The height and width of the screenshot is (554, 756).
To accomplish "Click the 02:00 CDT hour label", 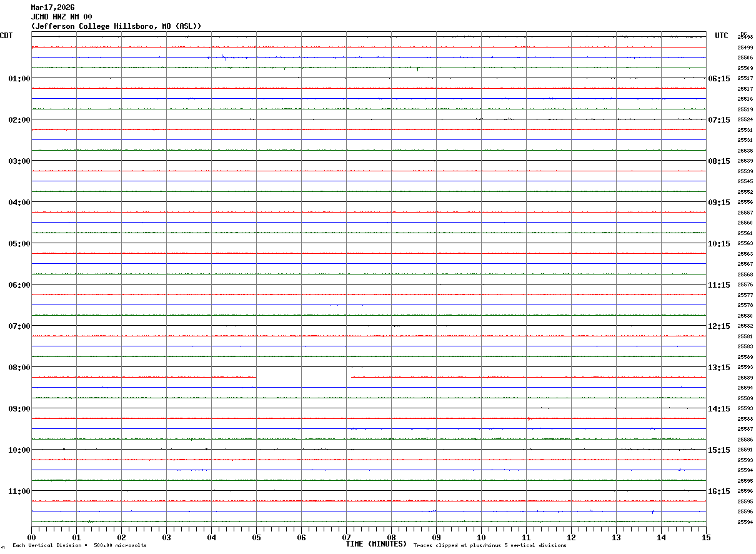I will coord(19,119).
